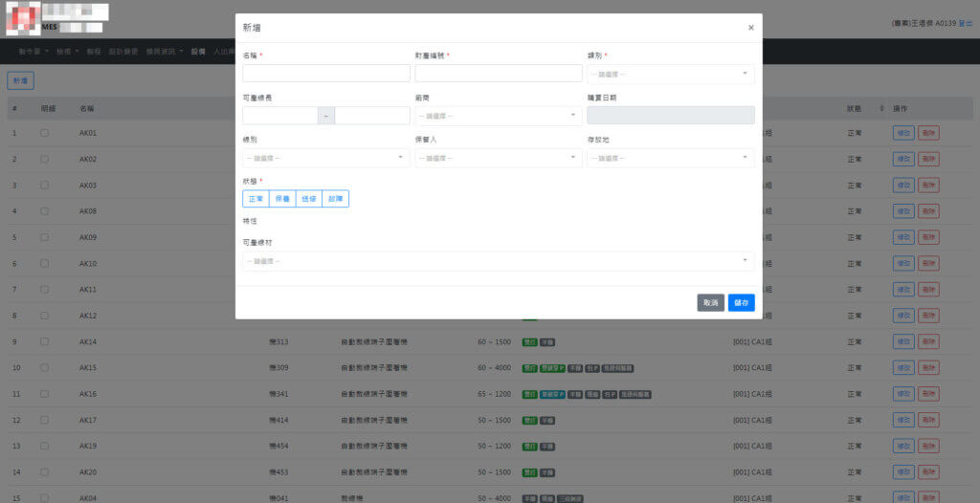The height and width of the screenshot is (503, 980).
Task: Choose the 故障 status option
Action: pos(335,199)
